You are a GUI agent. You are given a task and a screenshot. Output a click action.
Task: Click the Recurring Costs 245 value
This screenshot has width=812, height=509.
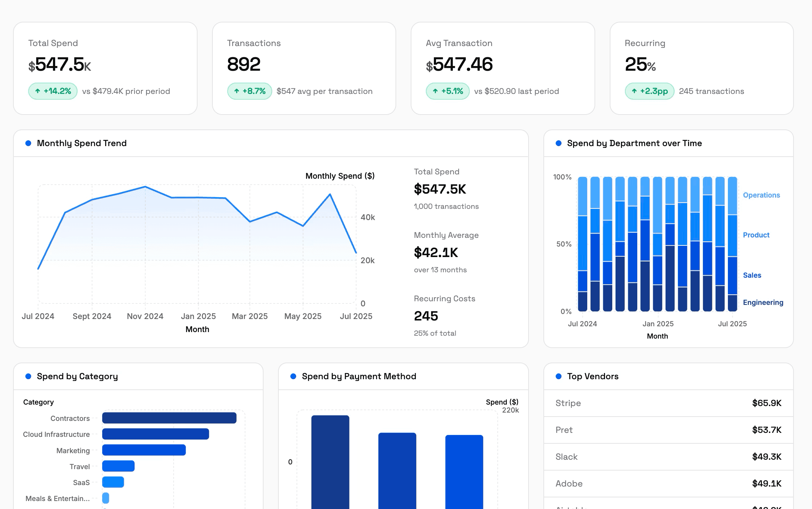426,316
